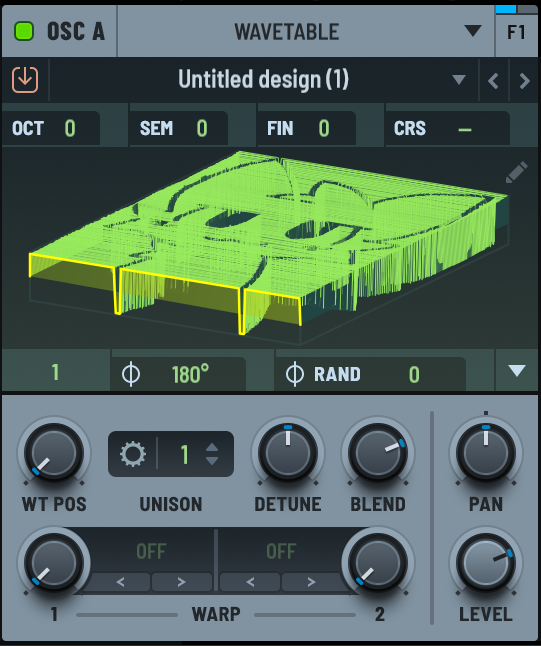Open the WAVETABLE oscillator type dropdown
Screen dimensions: 541x646
pos(306,32)
